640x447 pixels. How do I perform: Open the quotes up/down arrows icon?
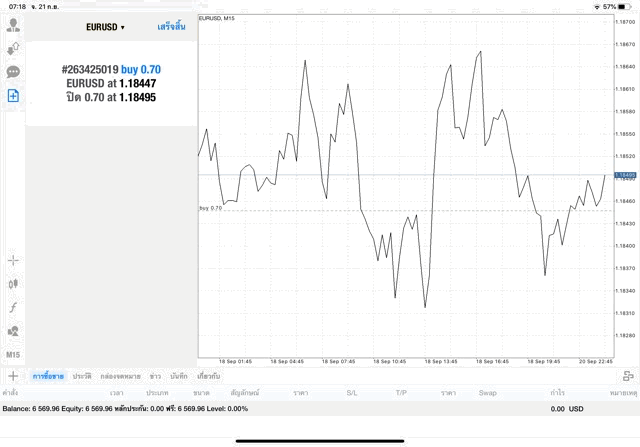[13, 48]
